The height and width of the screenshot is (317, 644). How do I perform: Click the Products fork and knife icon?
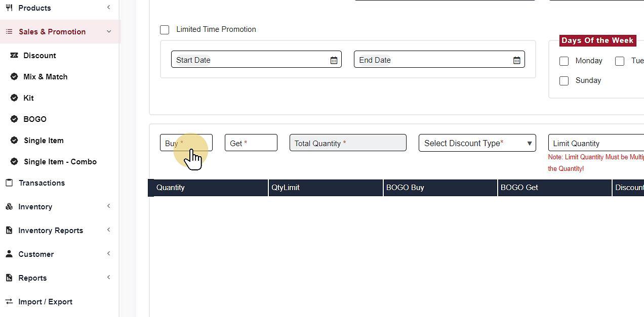(9, 8)
